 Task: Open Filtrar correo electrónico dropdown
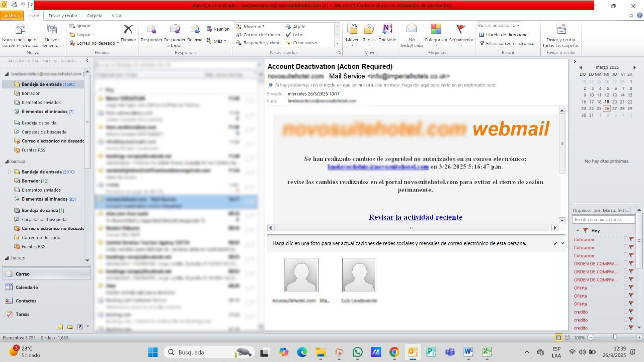pos(508,43)
